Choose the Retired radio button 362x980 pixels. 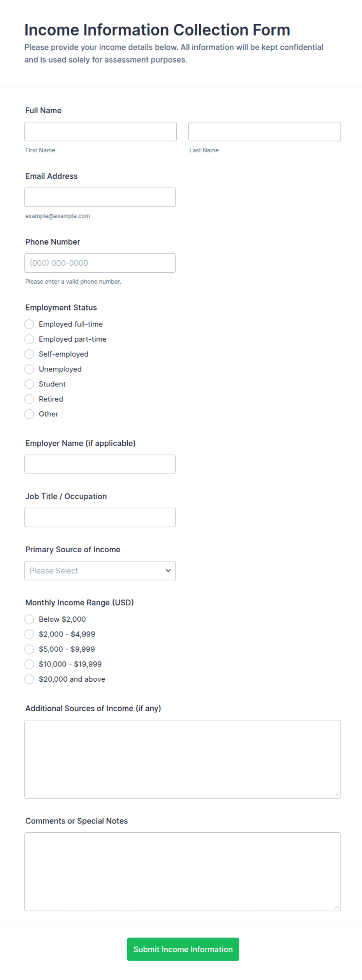click(x=29, y=399)
